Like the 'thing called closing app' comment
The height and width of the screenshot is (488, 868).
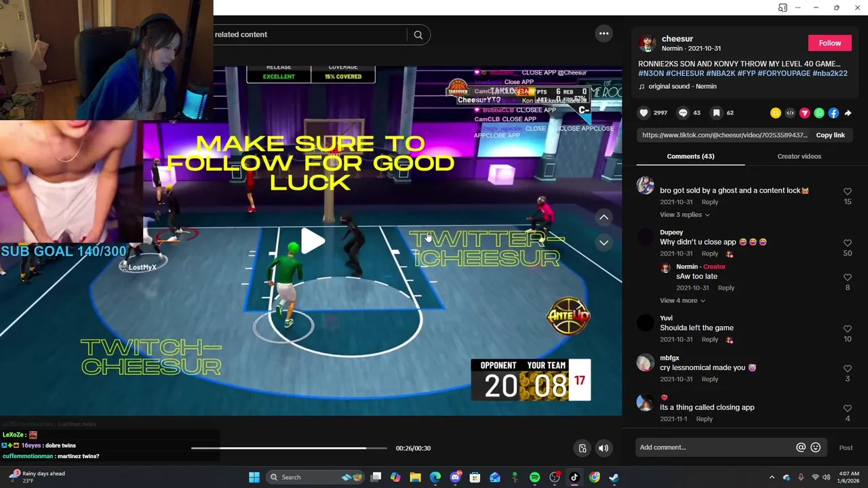848,409
